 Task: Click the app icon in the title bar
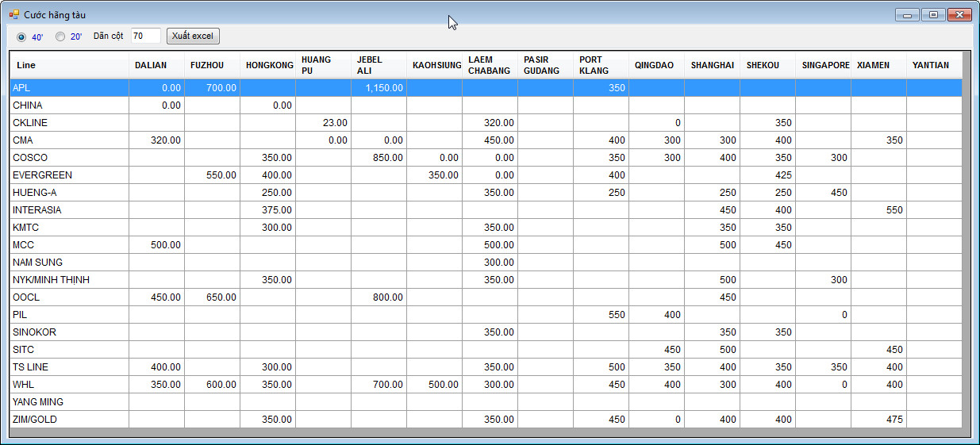point(13,14)
